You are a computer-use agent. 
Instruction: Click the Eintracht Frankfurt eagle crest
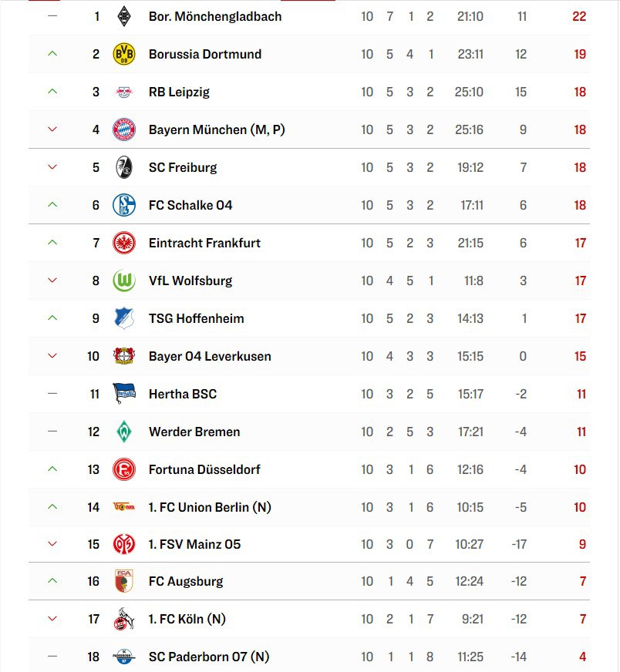(123, 243)
